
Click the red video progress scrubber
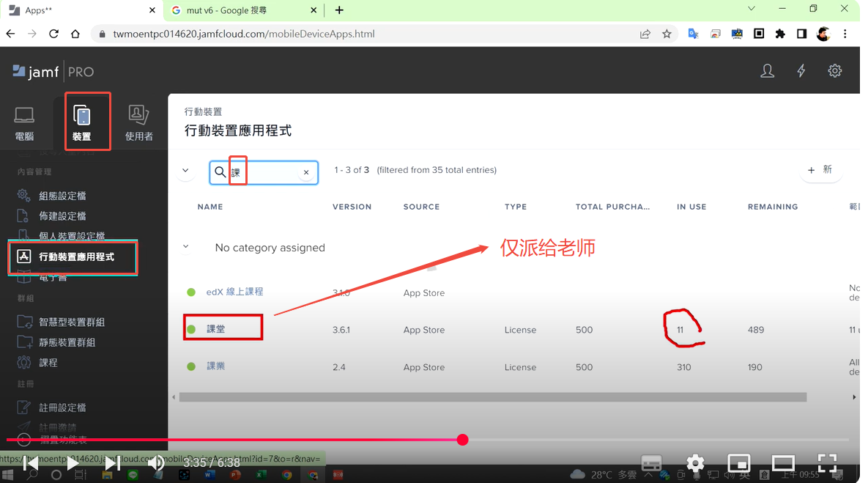(462, 440)
